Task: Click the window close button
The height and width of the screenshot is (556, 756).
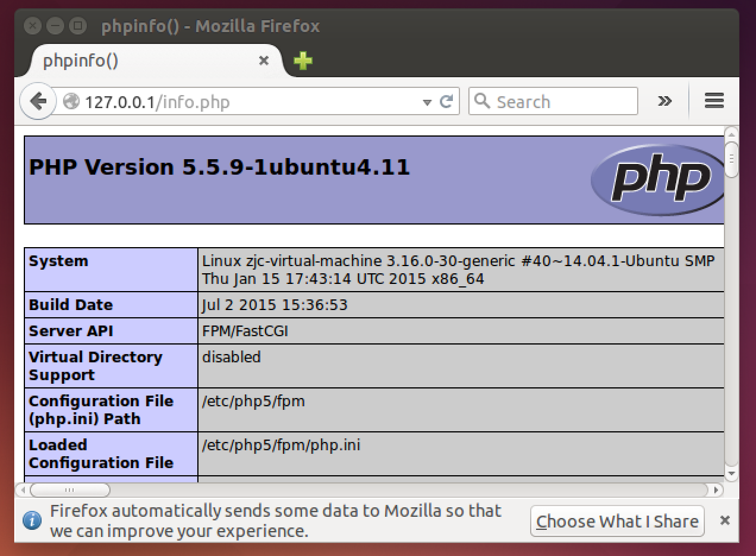Action: coord(33,26)
